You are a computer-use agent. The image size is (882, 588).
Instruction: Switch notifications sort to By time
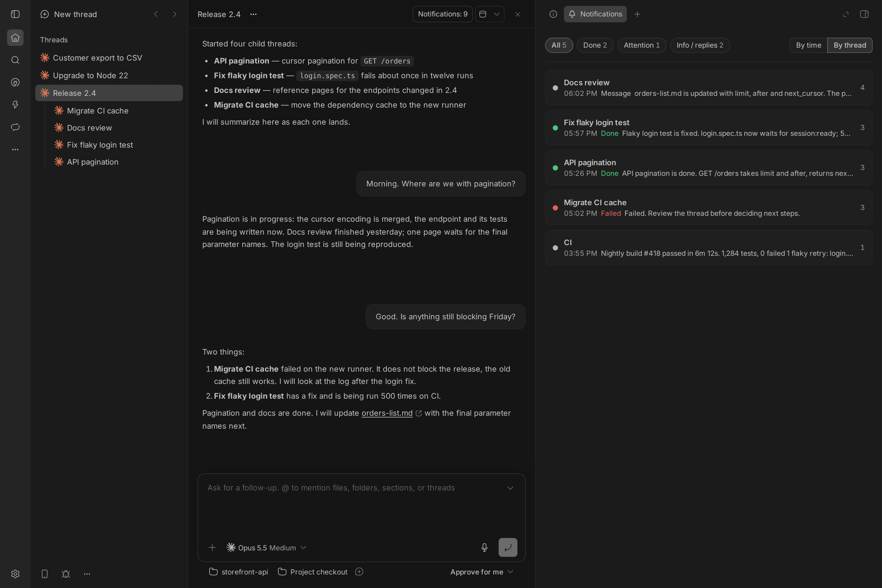click(808, 45)
